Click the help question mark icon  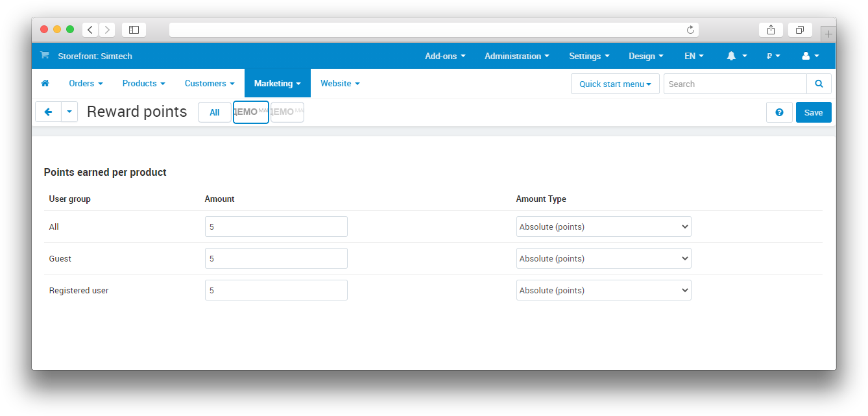tap(779, 112)
